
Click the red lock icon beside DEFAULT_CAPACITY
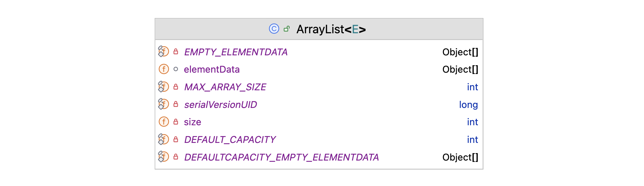pyautogui.click(x=176, y=139)
